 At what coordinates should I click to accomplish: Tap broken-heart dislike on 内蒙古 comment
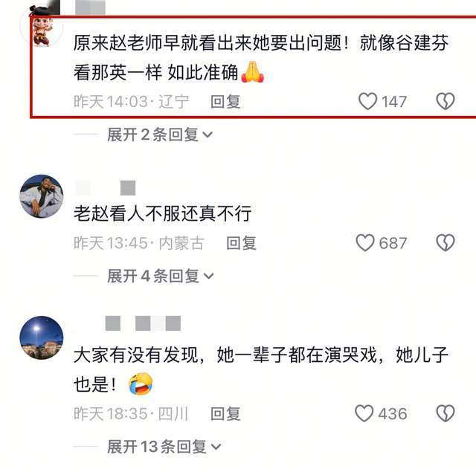[446, 243]
